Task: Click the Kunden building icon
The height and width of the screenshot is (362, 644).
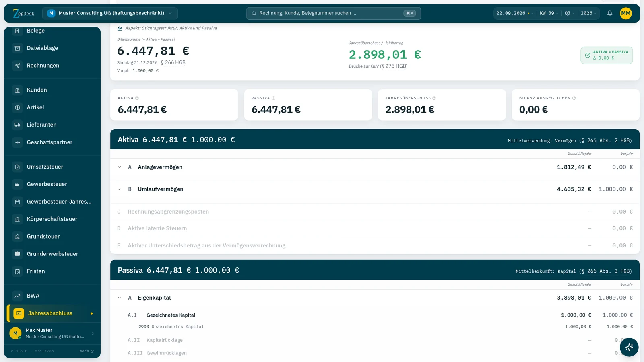Action: click(x=17, y=90)
